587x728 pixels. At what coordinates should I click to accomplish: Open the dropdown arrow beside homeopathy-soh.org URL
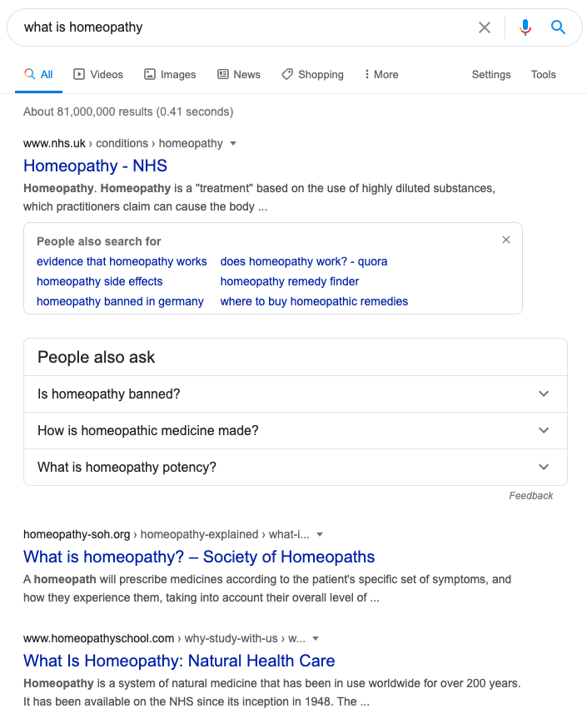pos(320,534)
